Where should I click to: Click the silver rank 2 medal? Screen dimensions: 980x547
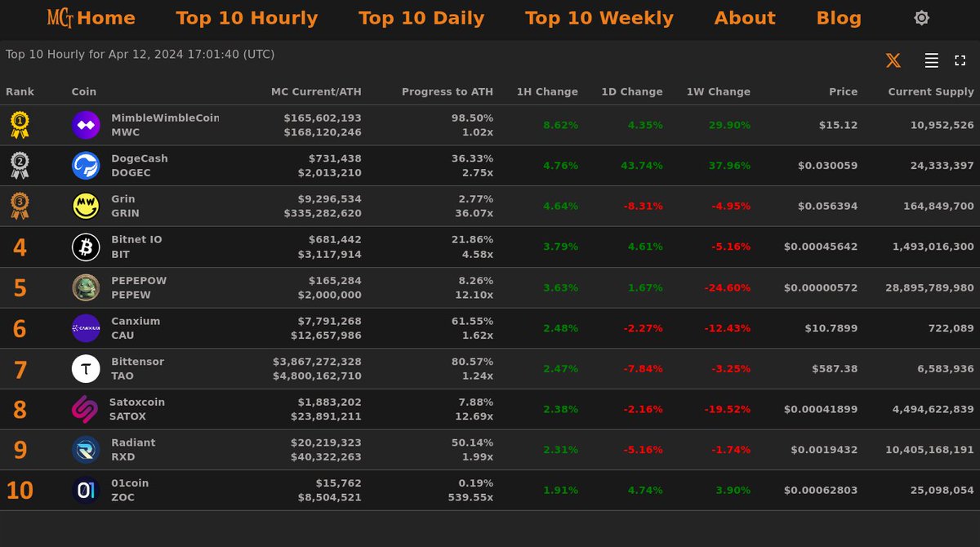[x=20, y=166]
